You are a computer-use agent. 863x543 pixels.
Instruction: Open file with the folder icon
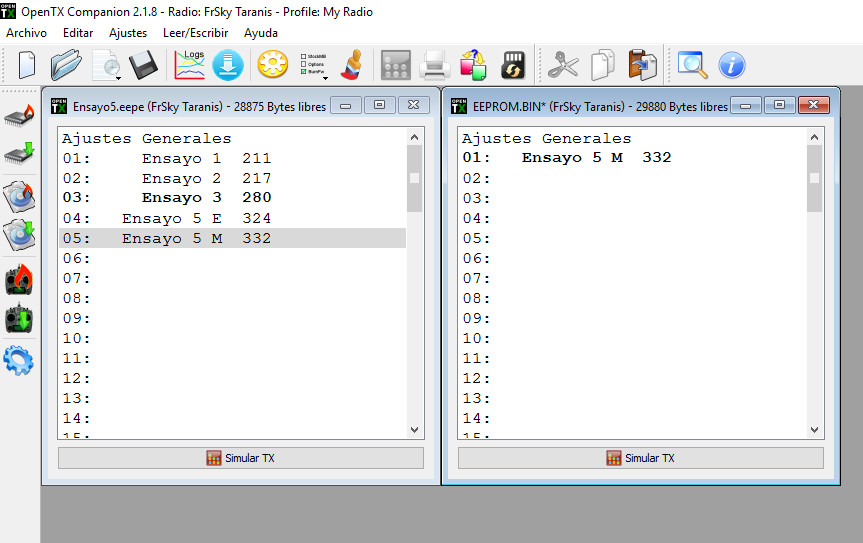click(66, 66)
